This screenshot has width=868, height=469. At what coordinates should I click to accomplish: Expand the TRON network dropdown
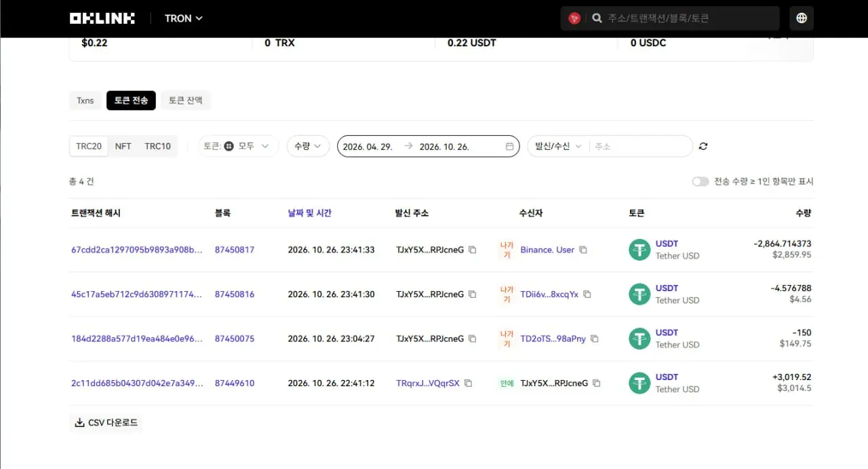184,18
